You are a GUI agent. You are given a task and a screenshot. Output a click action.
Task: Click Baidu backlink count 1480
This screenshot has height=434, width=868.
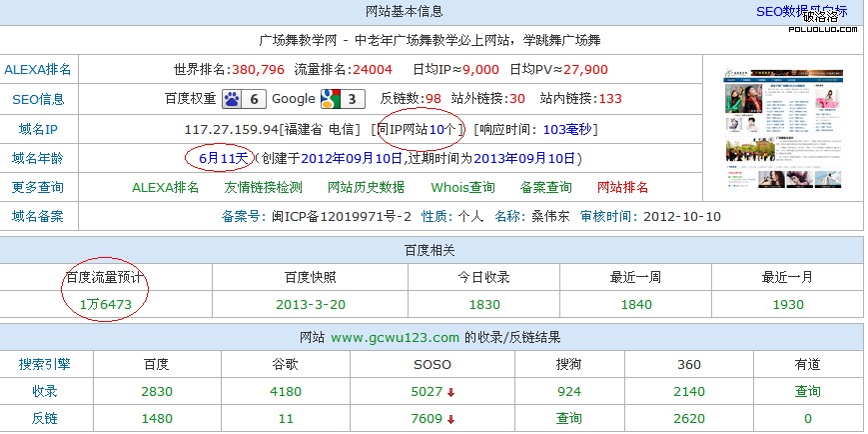tap(157, 418)
